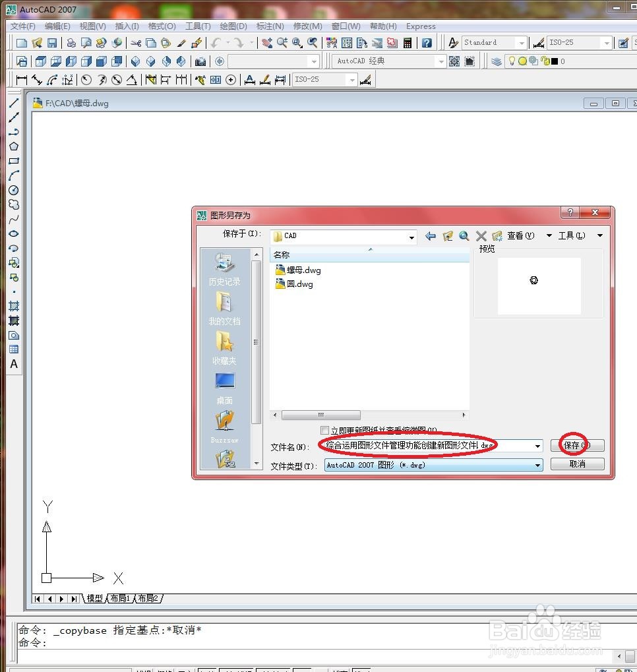The width and height of the screenshot is (637, 672).
Task: Click the 保存 Save button
Action: pyautogui.click(x=578, y=446)
